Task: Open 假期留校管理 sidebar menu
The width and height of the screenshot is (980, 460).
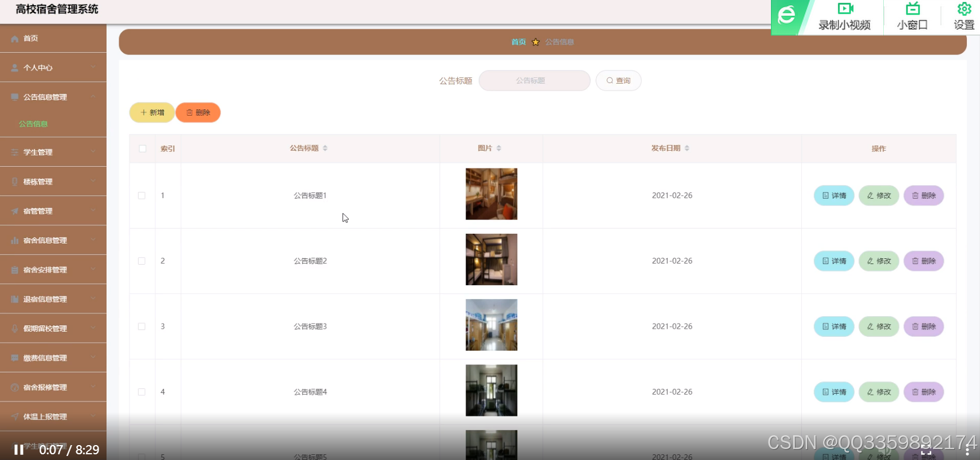Action: [53, 328]
